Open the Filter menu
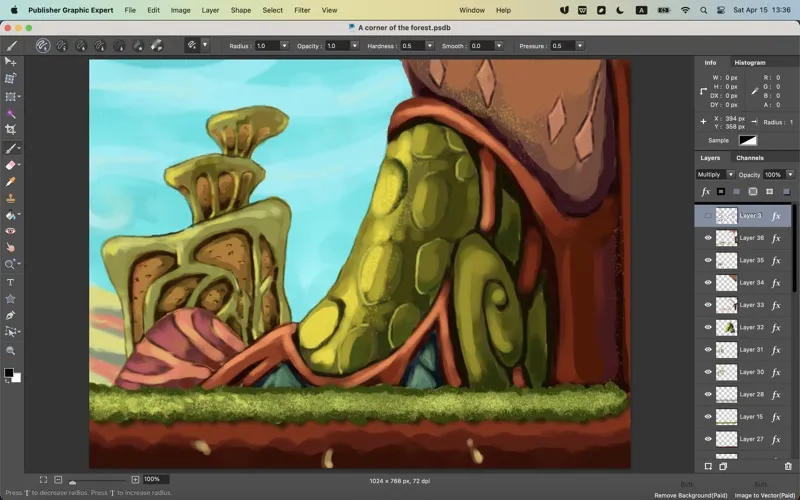Screen dimensions: 800x500 point(302,10)
